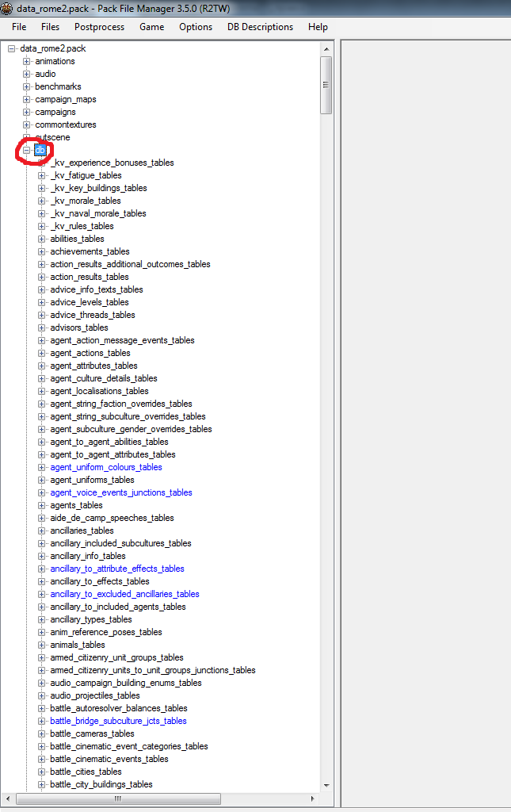Open the File menu
The height and width of the screenshot is (812, 511).
pyautogui.click(x=19, y=27)
